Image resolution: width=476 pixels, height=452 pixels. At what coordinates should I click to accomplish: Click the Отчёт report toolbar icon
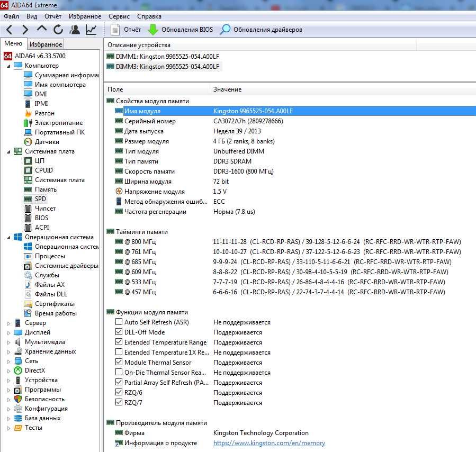115,30
